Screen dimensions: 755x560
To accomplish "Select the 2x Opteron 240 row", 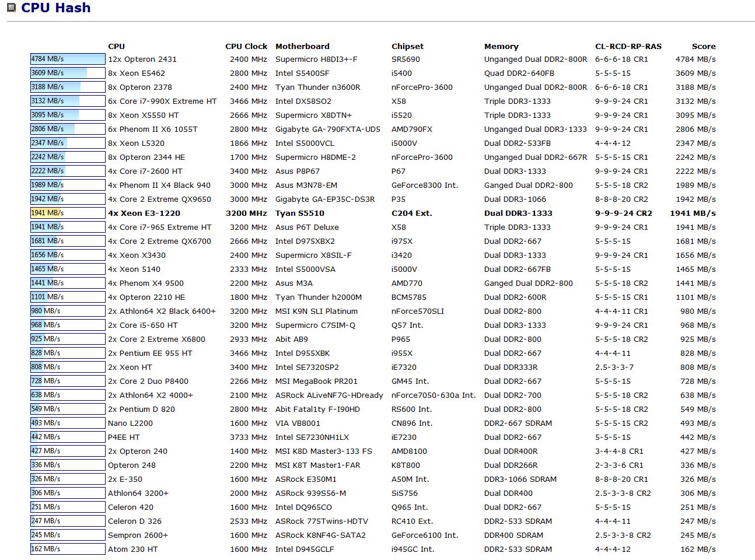I will coord(373,451).
